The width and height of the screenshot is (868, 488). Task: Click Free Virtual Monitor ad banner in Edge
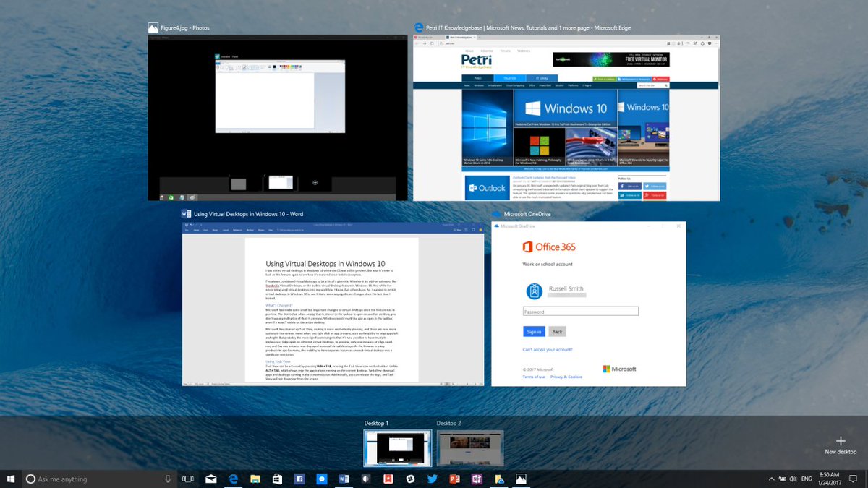pyautogui.click(x=611, y=59)
